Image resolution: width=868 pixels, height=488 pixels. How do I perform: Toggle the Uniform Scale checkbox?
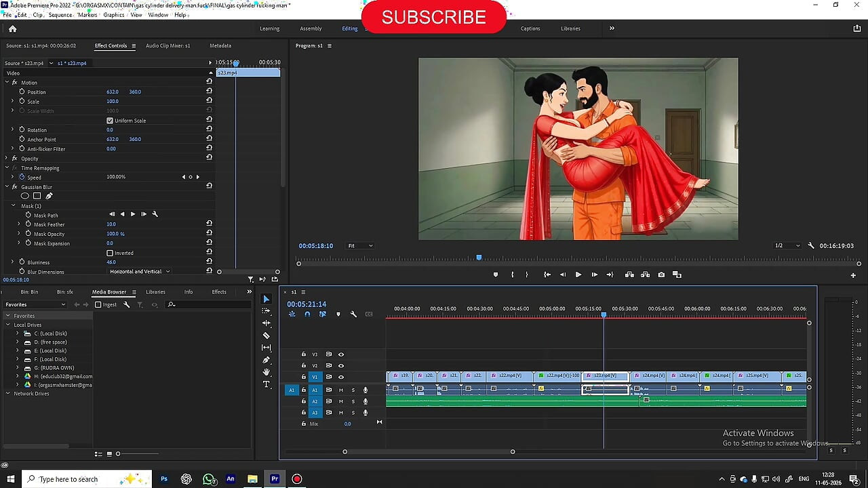(x=110, y=121)
